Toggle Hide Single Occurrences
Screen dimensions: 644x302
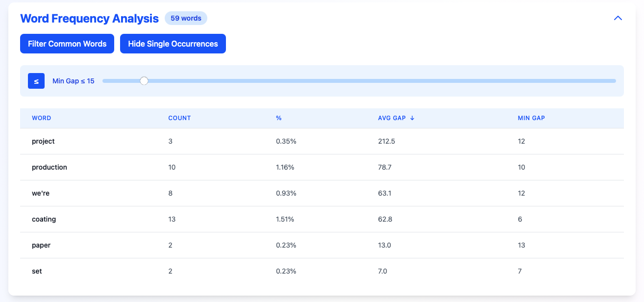click(173, 44)
